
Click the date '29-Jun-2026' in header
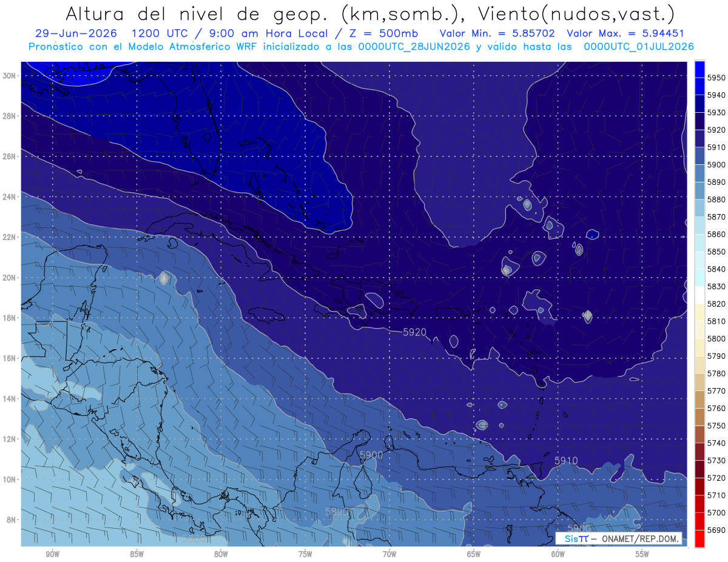(78, 33)
